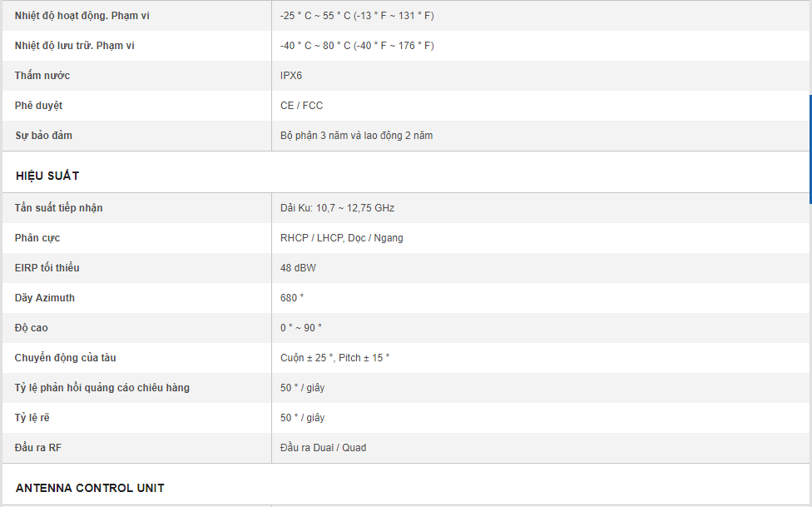
Task: Click the CE / FCC approval value
Action: (301, 106)
